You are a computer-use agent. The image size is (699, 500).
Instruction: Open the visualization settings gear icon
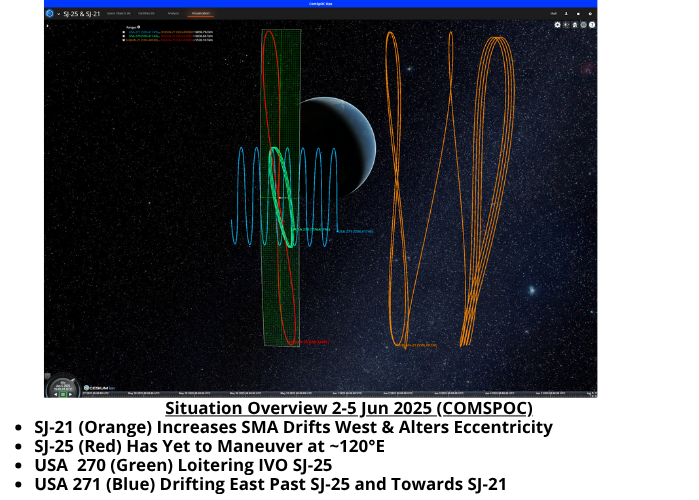pyautogui.click(x=558, y=25)
